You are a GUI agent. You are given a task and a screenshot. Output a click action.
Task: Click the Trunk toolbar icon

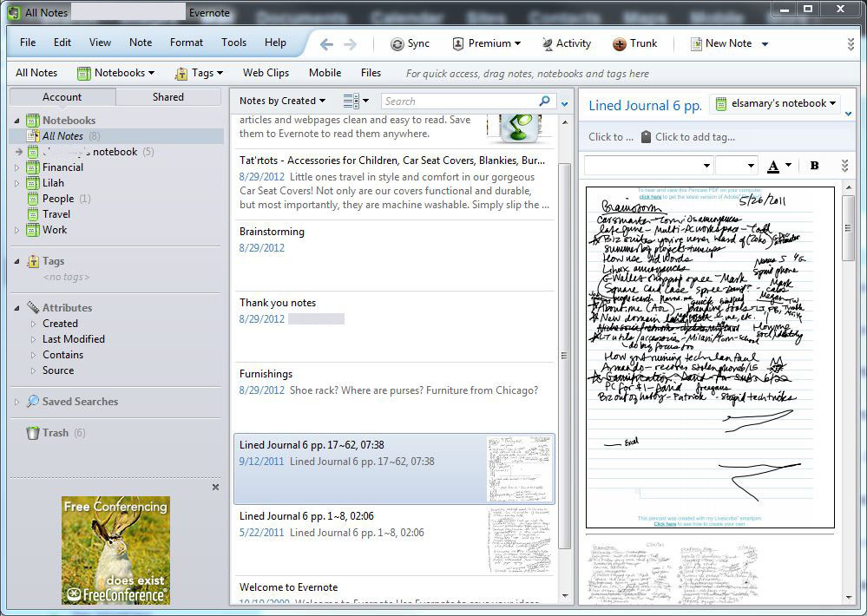620,43
